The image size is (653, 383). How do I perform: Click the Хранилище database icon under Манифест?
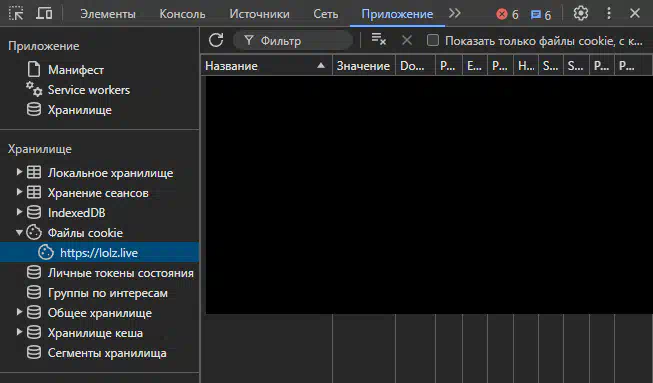(34, 109)
